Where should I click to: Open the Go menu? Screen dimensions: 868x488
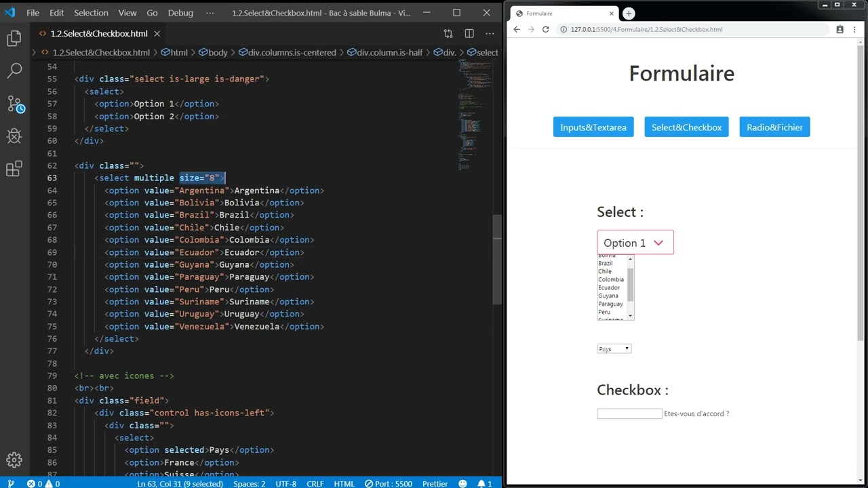click(153, 12)
